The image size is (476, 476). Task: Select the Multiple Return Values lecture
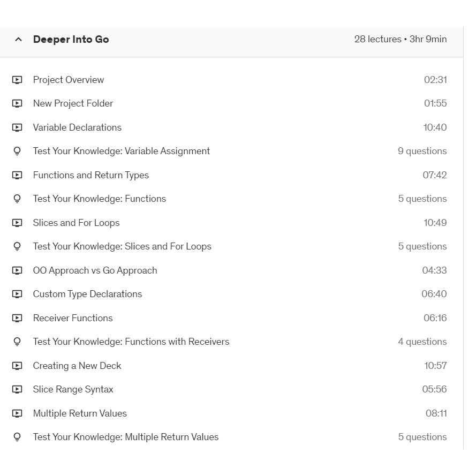80,413
